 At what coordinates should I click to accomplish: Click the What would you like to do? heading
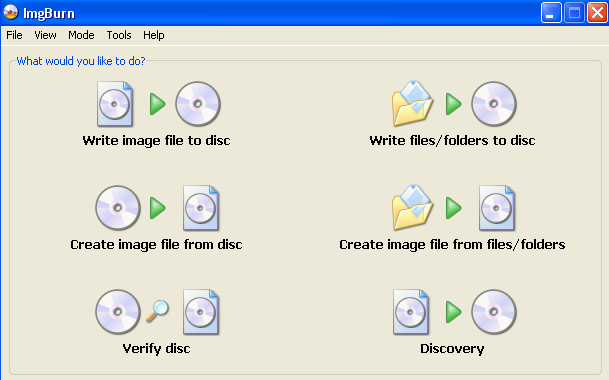point(81,61)
